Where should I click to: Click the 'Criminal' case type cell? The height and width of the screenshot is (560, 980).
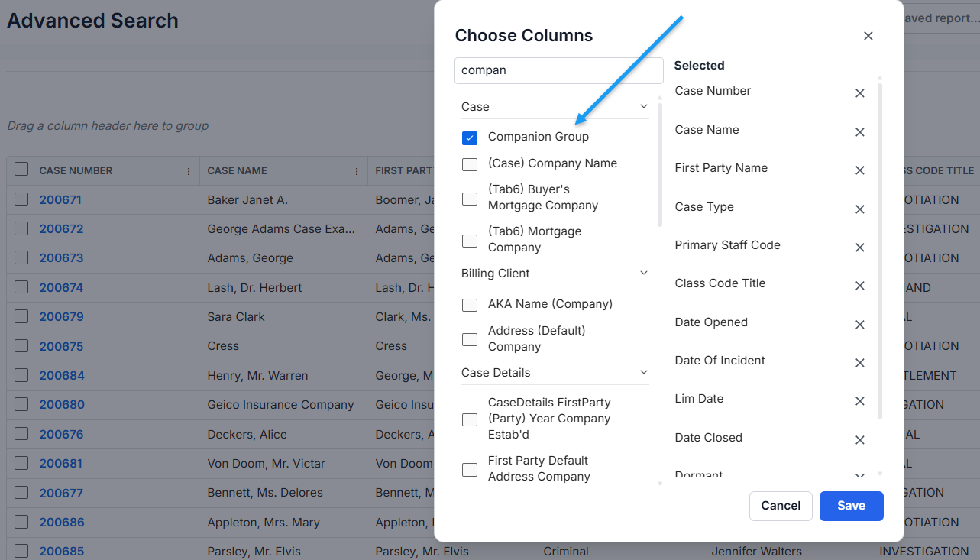click(566, 552)
